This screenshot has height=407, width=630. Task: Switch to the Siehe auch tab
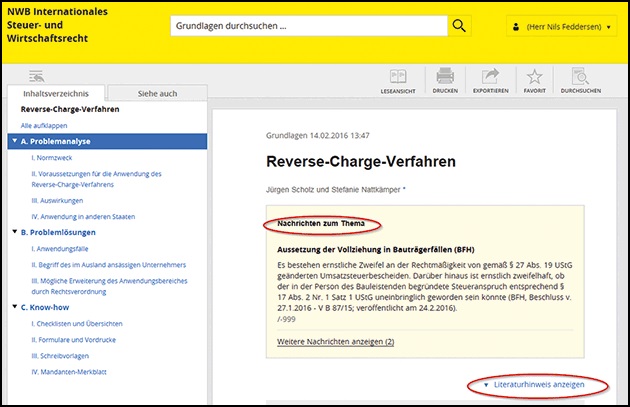click(x=157, y=93)
